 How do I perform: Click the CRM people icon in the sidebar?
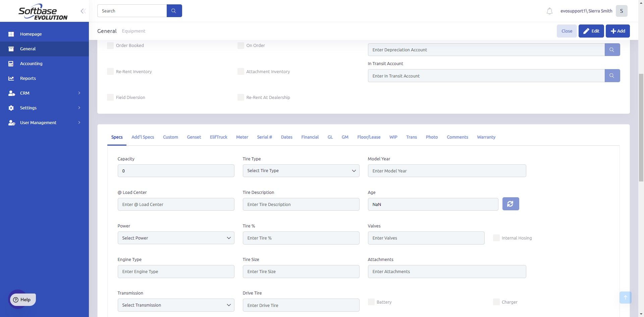(x=11, y=93)
